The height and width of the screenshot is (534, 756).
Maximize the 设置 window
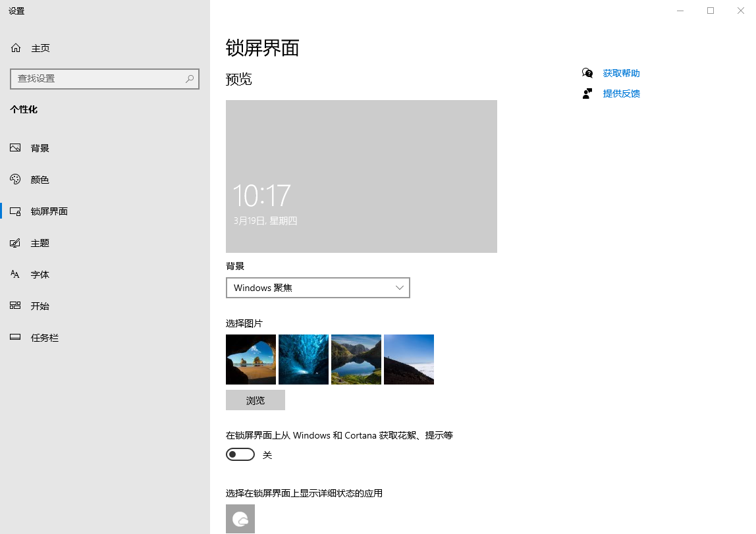point(710,11)
